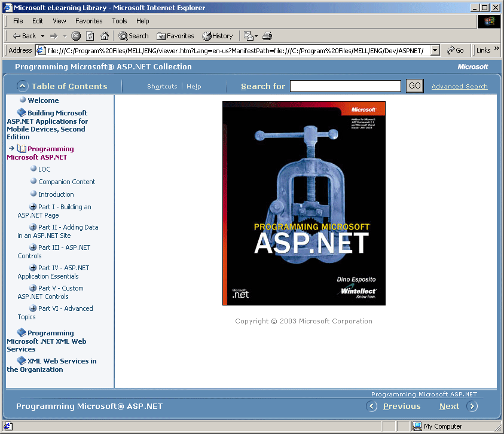Click the page icon in address bar
Viewport: 504px width, 434px height.
pyautogui.click(x=41, y=50)
